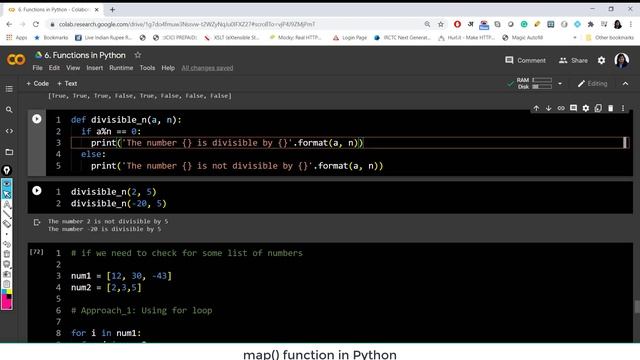Screen dimensions: 640x360
Task: Open Chrome's three-dot menu
Action: point(631,24)
